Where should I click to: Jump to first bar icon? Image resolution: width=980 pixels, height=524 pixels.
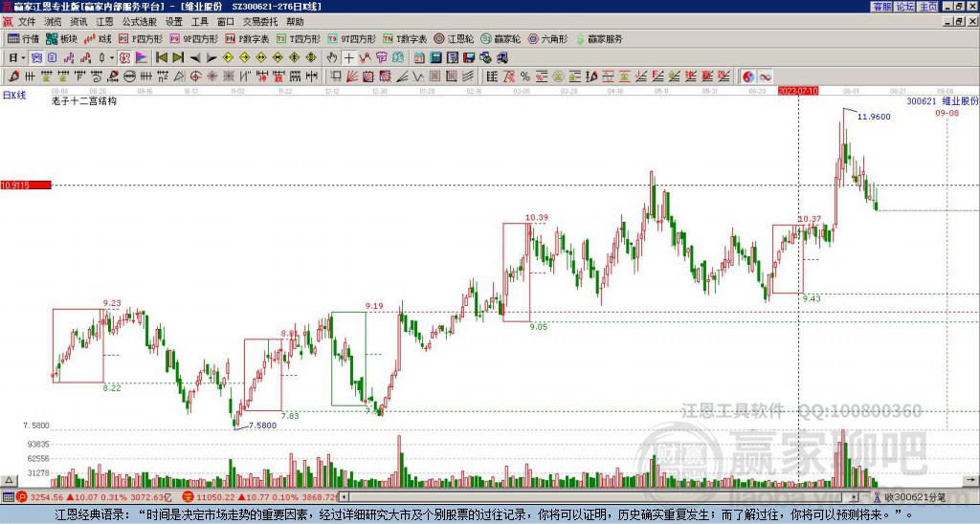161,58
